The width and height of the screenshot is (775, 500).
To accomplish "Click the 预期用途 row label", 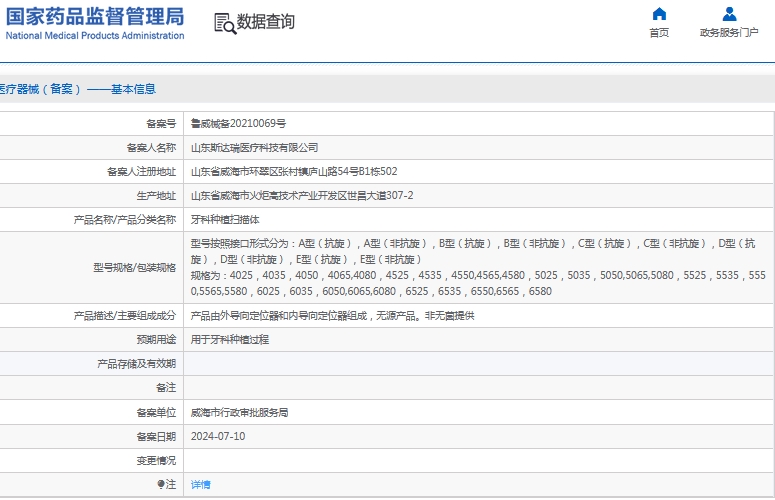I will (x=156, y=339).
